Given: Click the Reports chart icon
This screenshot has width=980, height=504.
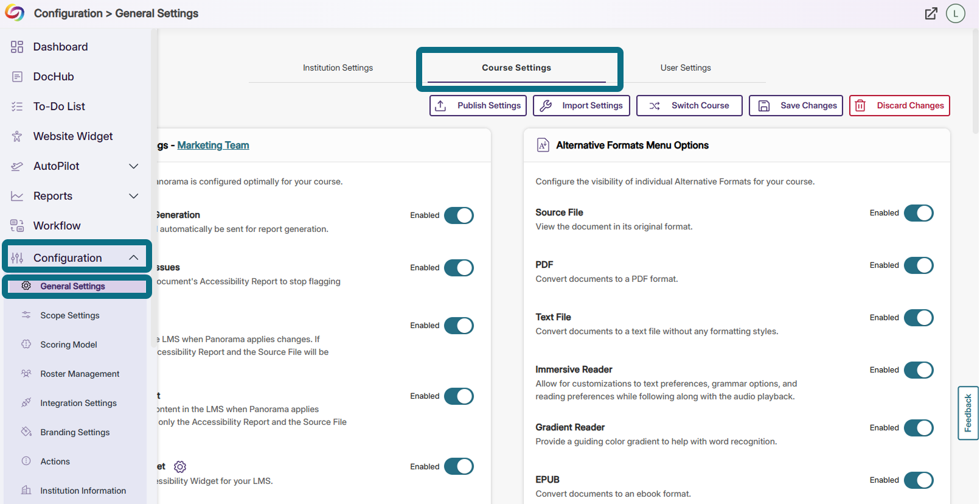Looking at the screenshot, I should click(17, 196).
